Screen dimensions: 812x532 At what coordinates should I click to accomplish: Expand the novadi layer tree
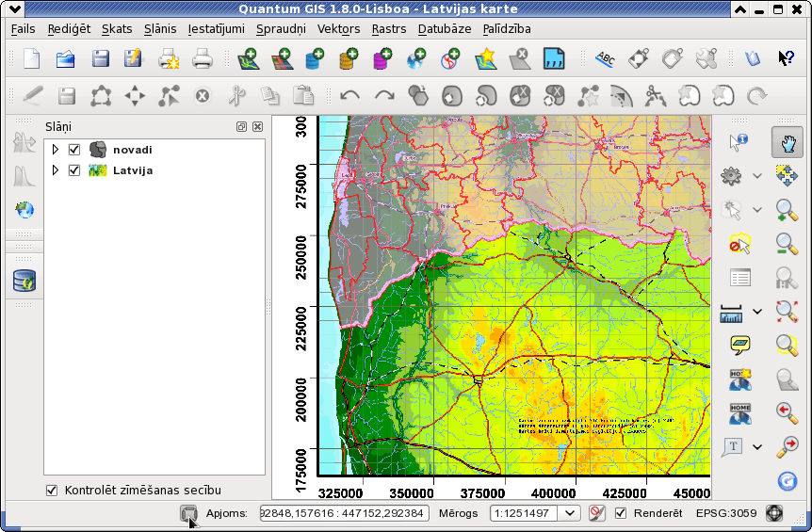[x=56, y=150]
